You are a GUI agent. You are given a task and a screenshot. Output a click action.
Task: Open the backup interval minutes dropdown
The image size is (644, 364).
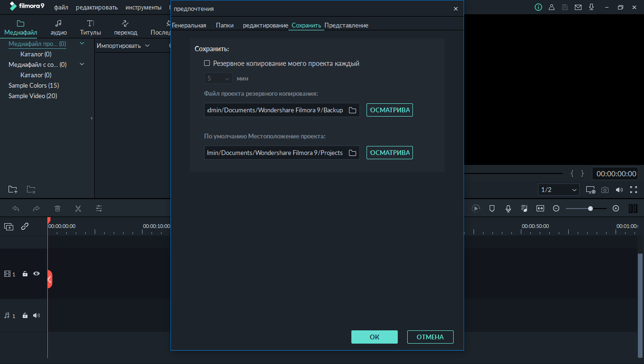pyautogui.click(x=218, y=79)
